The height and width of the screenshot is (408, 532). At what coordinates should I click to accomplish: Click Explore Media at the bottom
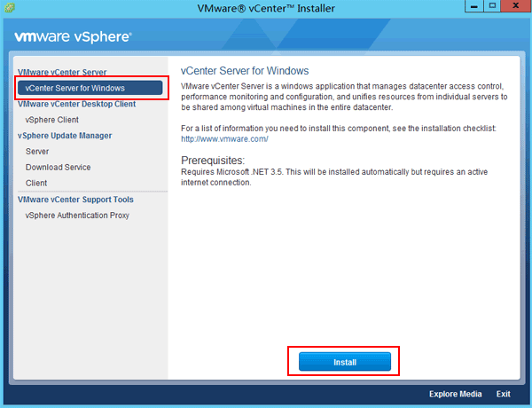[x=456, y=394]
